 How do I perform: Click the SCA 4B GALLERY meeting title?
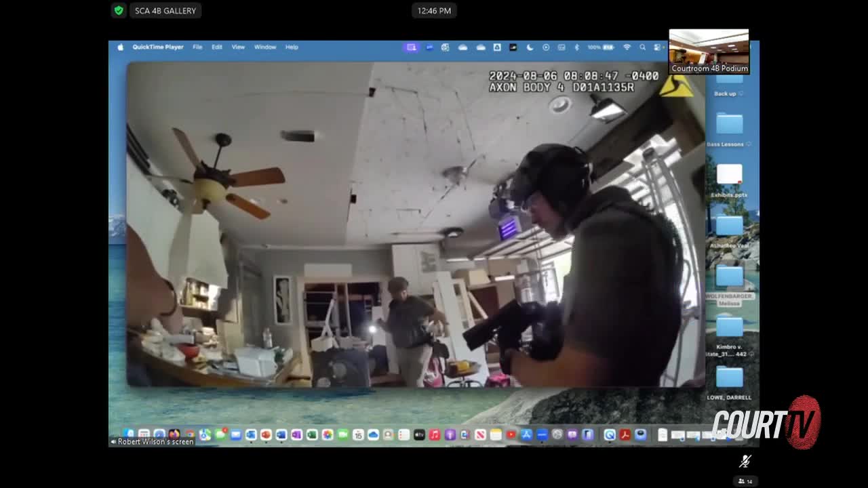[x=165, y=11]
